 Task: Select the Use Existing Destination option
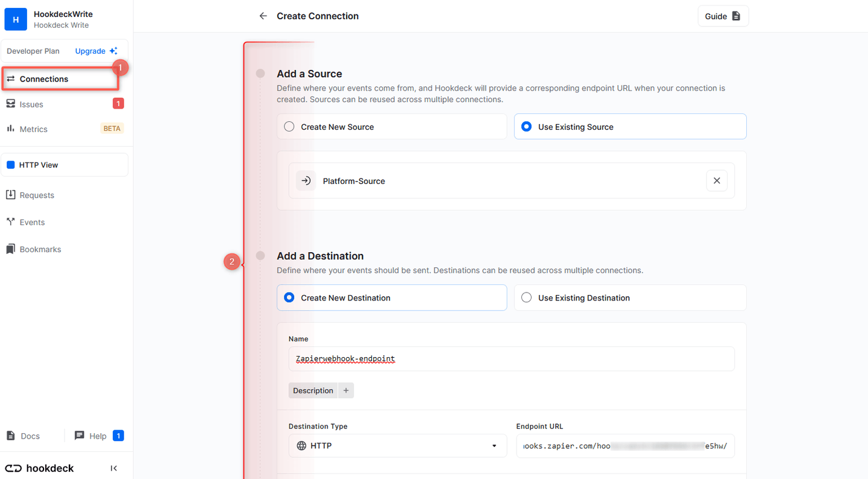pos(526,297)
